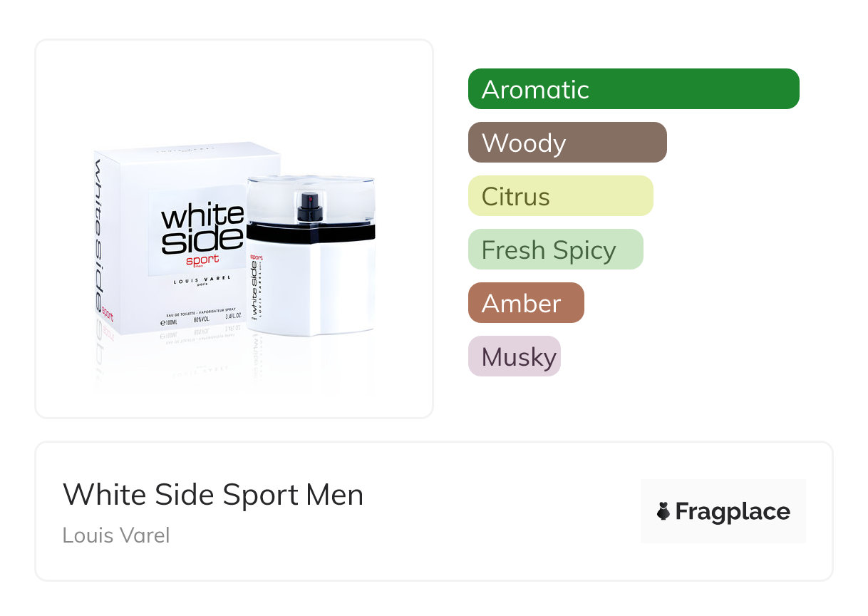Click the Amber accord bar
Viewport: 868px width, 616px height.
pos(526,303)
